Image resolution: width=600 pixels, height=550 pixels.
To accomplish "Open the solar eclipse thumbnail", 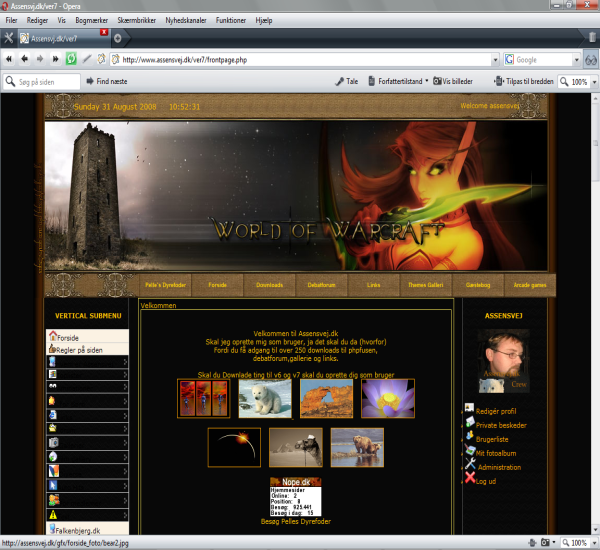I will [x=234, y=447].
